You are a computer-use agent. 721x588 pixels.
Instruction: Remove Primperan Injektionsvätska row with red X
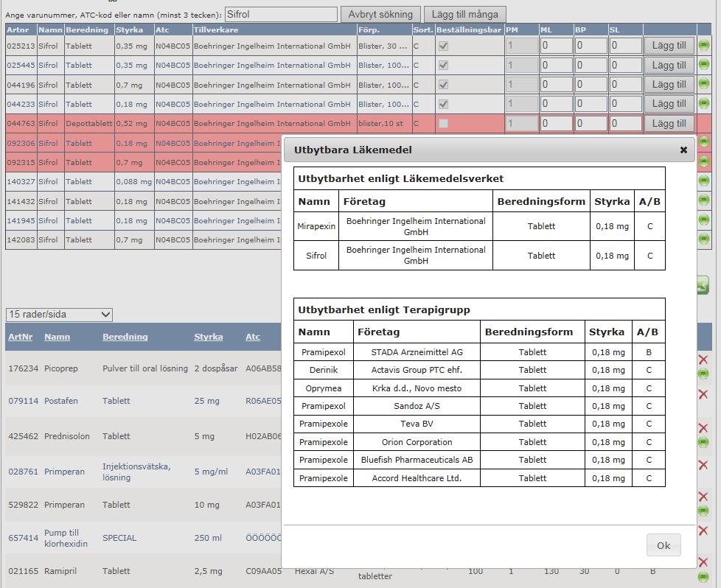coord(703,465)
